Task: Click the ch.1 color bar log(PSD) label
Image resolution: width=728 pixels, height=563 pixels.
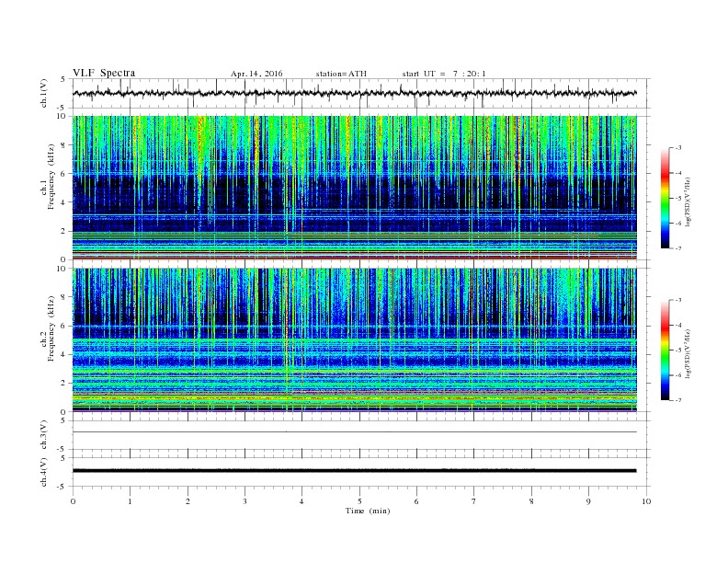Action: click(688, 201)
